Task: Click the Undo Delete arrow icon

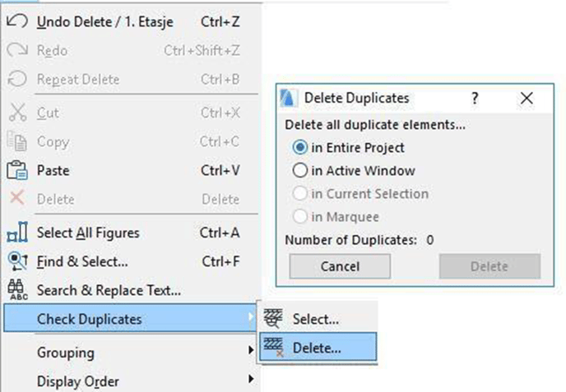Action: (x=17, y=21)
